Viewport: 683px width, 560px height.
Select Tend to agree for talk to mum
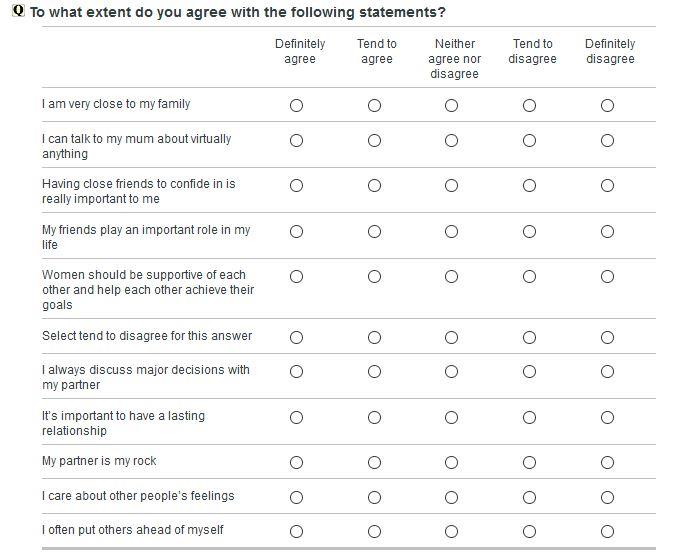click(x=374, y=140)
